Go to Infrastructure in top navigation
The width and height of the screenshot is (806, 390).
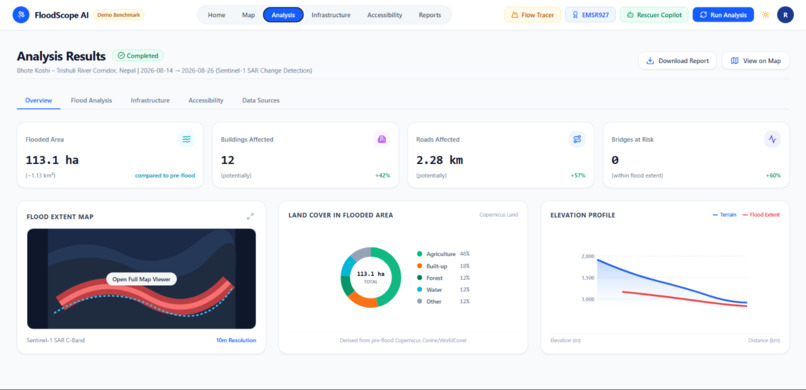331,15
